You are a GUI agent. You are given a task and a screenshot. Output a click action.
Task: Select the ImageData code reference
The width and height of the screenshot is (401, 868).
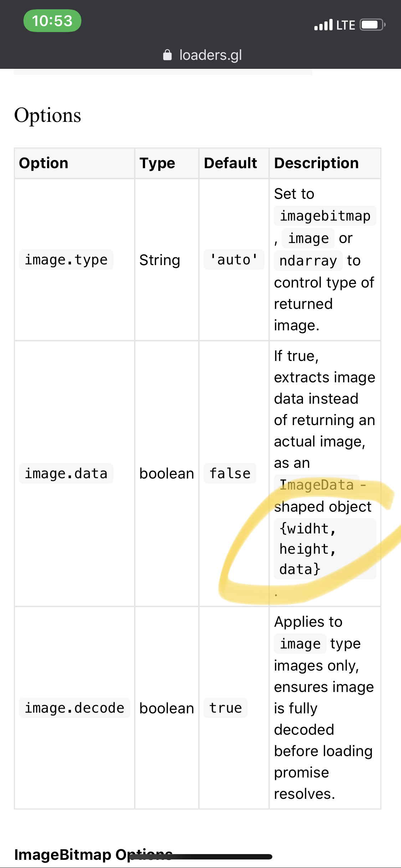pos(316,485)
